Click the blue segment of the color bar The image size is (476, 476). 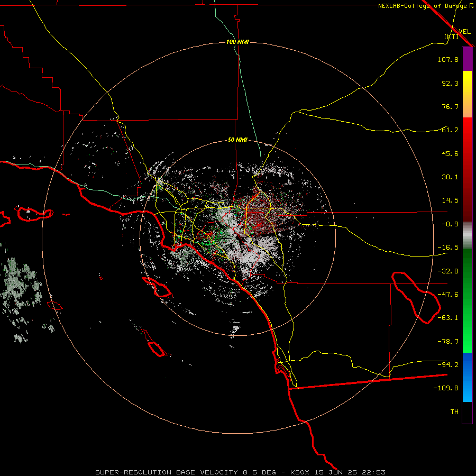[467, 377]
